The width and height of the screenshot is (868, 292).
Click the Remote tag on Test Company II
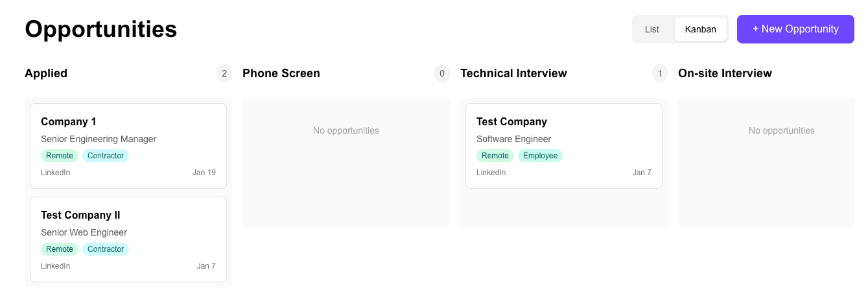[60, 249]
